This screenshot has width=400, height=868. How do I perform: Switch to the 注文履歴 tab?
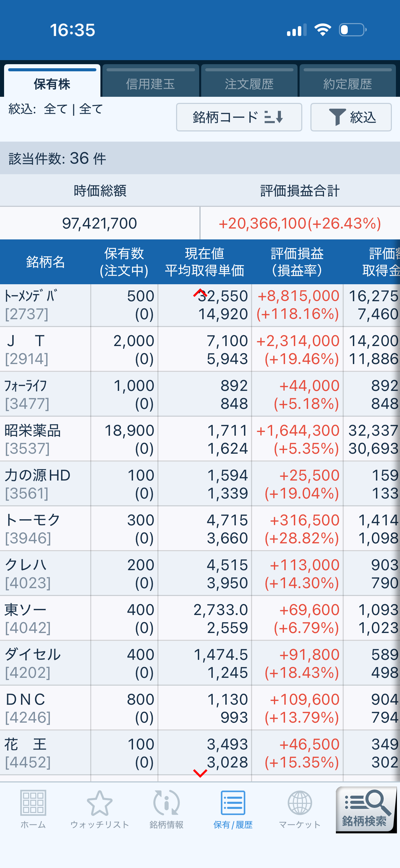click(x=249, y=81)
